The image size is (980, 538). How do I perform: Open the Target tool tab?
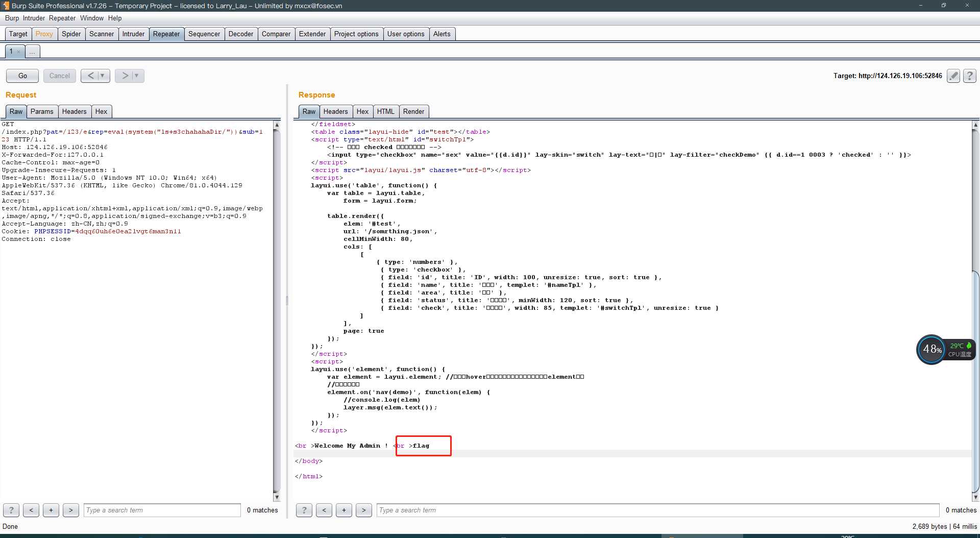(18, 34)
